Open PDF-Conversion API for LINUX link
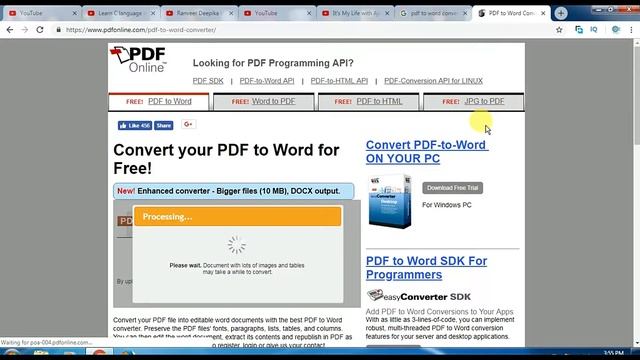Viewport: 640px width, 360px height. (433, 81)
